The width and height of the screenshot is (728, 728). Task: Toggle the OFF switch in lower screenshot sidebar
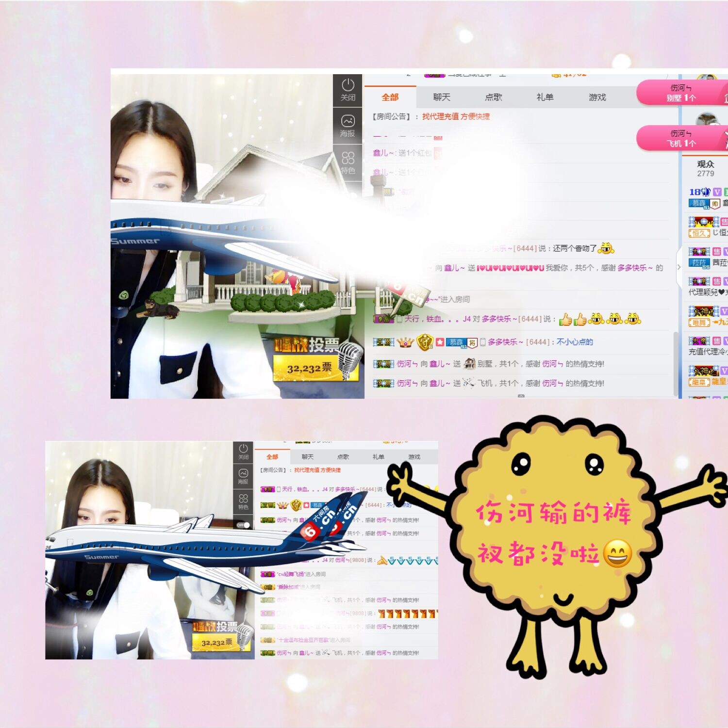[244, 525]
